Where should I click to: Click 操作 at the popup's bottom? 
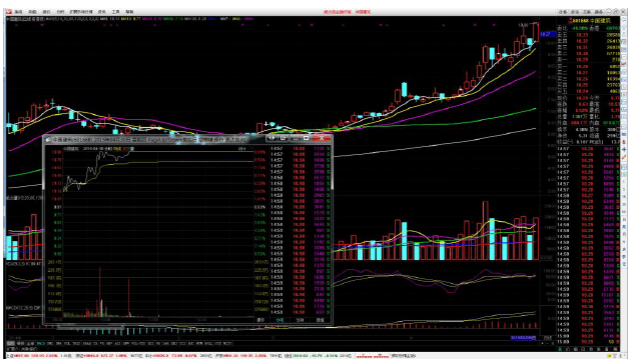pyautogui.click(x=260, y=320)
